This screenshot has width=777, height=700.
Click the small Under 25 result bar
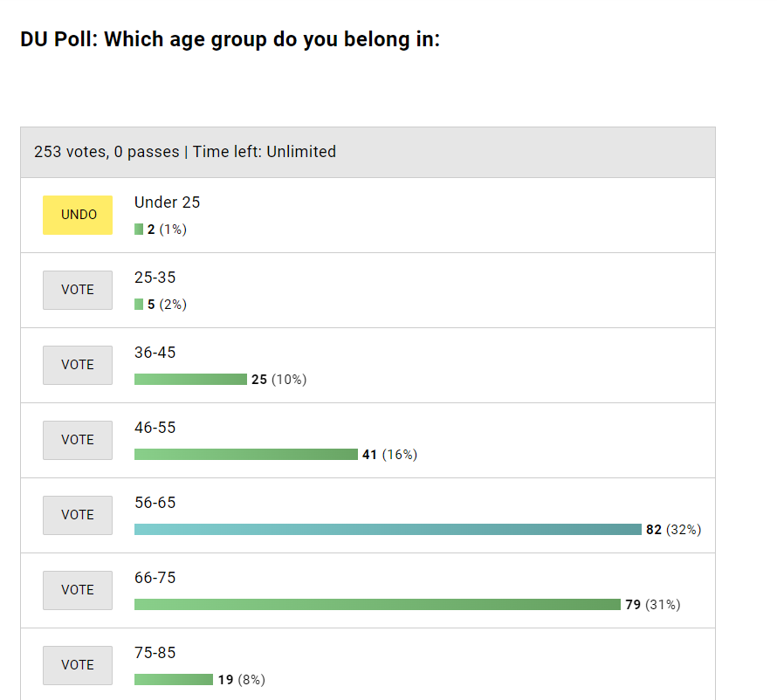click(139, 230)
